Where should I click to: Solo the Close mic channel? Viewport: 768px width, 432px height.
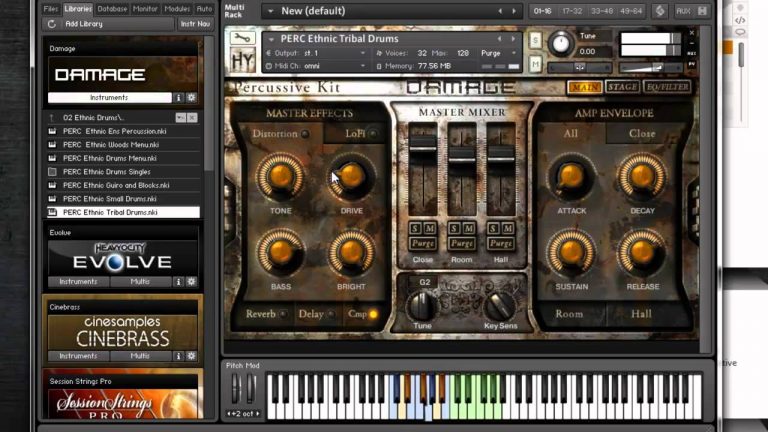416,229
